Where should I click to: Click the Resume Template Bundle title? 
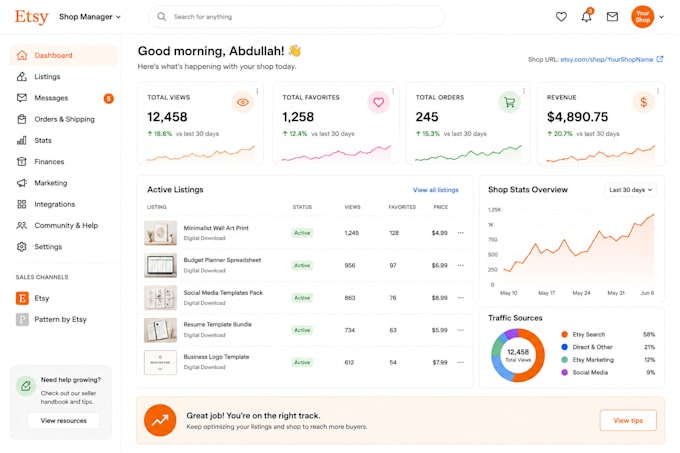click(x=217, y=324)
